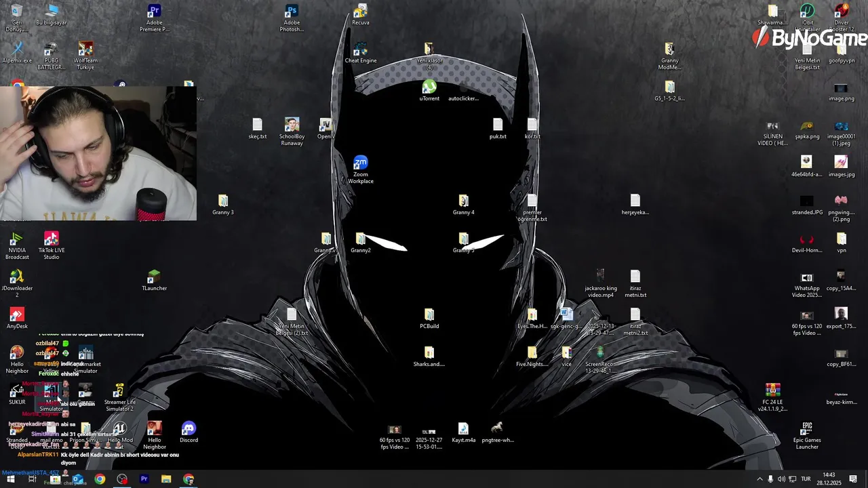Open the clock and date flyout
This screenshot has height=488, width=868.
click(x=829, y=479)
